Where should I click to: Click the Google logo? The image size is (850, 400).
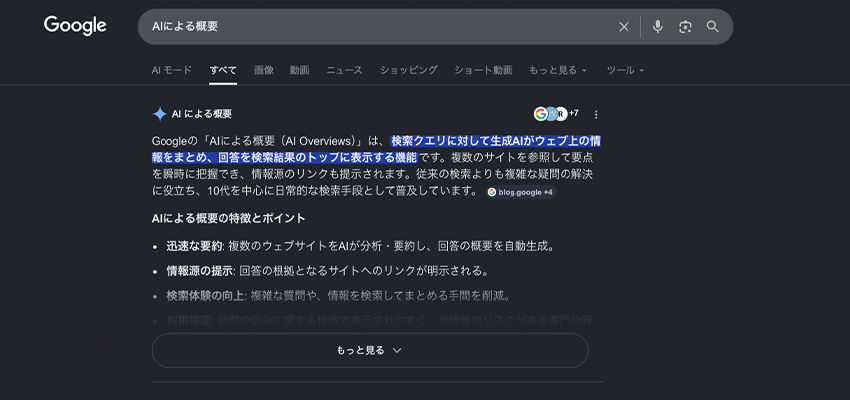[x=75, y=25]
